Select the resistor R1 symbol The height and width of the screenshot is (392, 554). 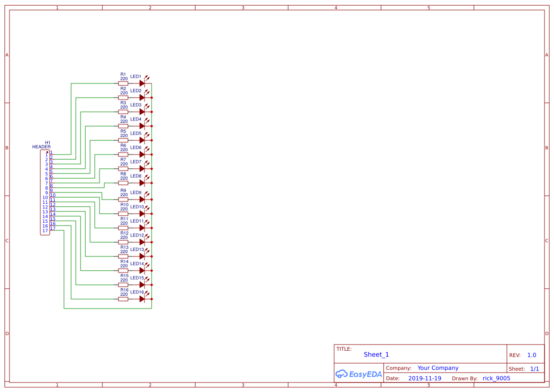click(123, 82)
